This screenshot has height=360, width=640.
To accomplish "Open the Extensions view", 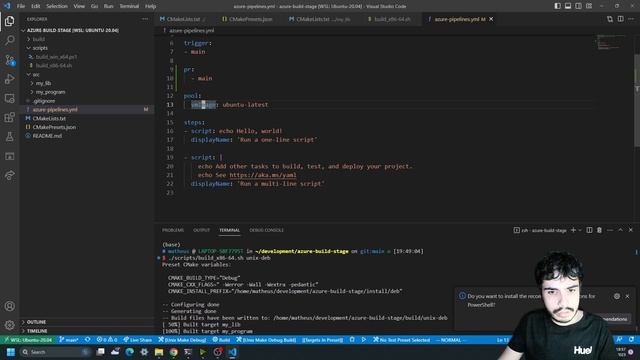I will (x=9, y=118).
